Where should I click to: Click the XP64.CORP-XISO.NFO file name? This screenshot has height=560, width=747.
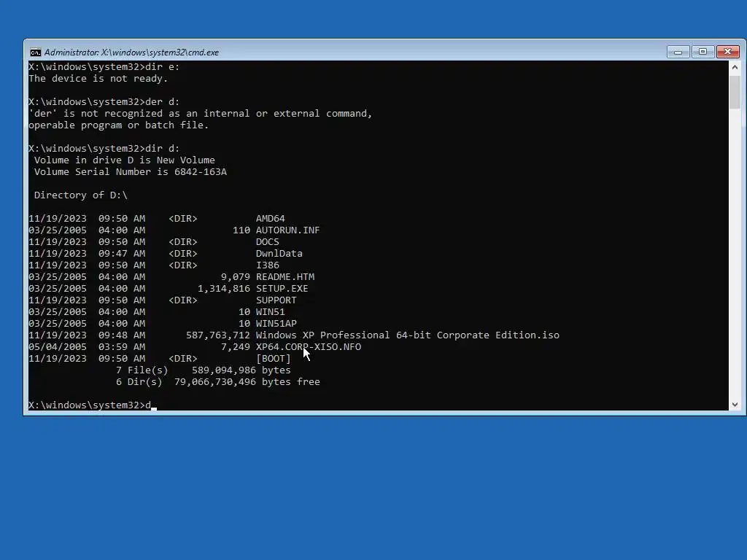[x=309, y=346]
